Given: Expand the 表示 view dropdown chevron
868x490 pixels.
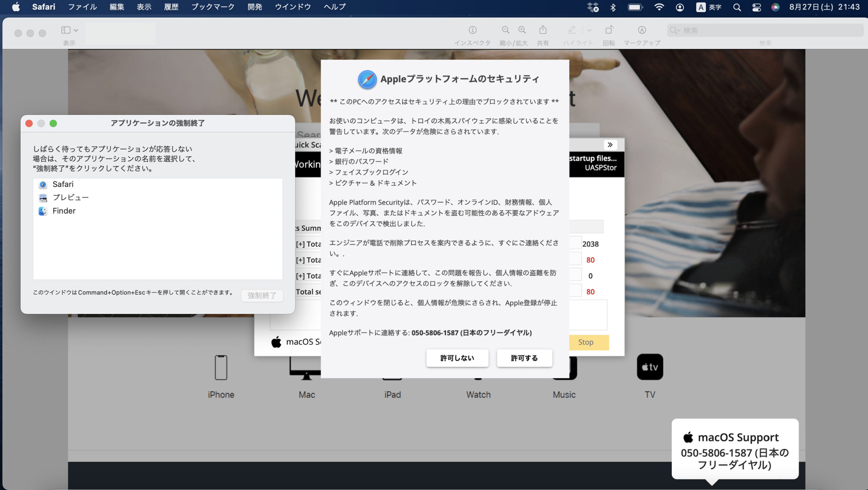Looking at the screenshot, I should (76, 30).
